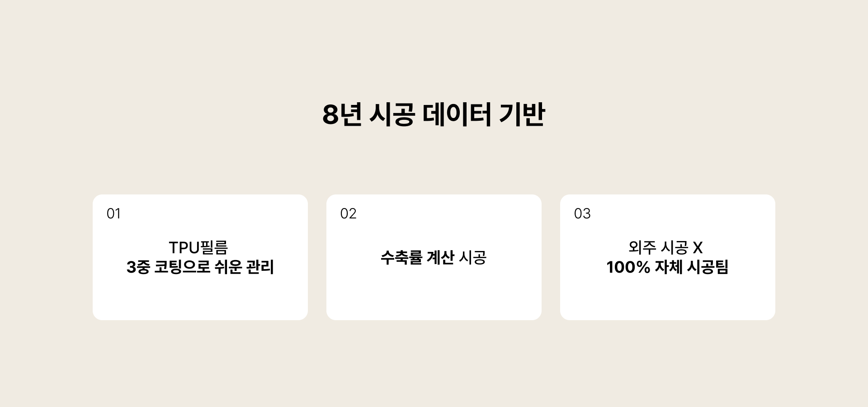Select the "외주 시공 X" text line
Image resolution: width=868 pixels, height=407 pixels.
(665, 247)
